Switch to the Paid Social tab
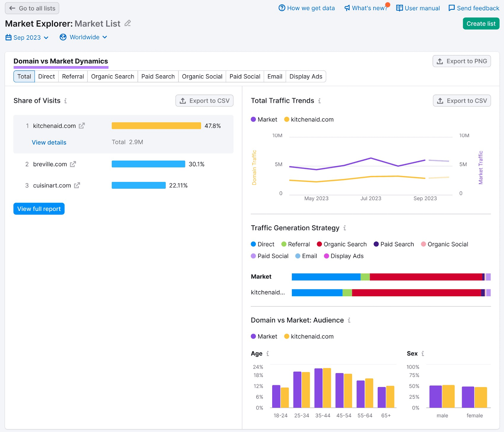 245,77
